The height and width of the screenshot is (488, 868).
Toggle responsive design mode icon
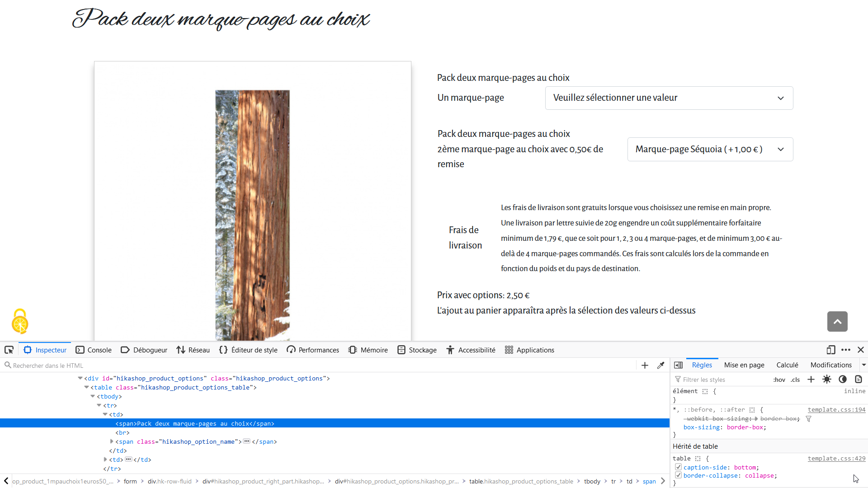pos(830,350)
